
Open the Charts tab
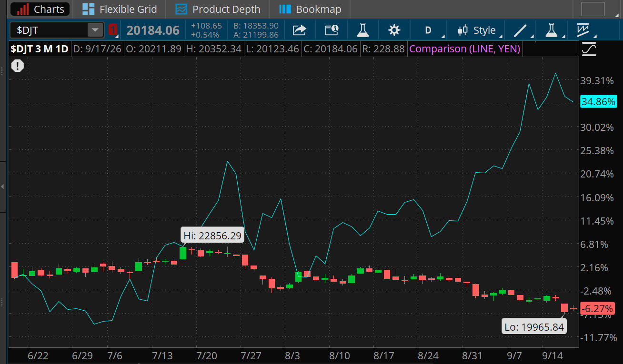point(40,9)
